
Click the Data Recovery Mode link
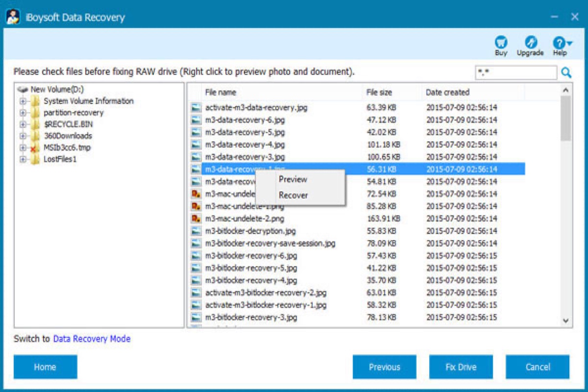point(92,339)
